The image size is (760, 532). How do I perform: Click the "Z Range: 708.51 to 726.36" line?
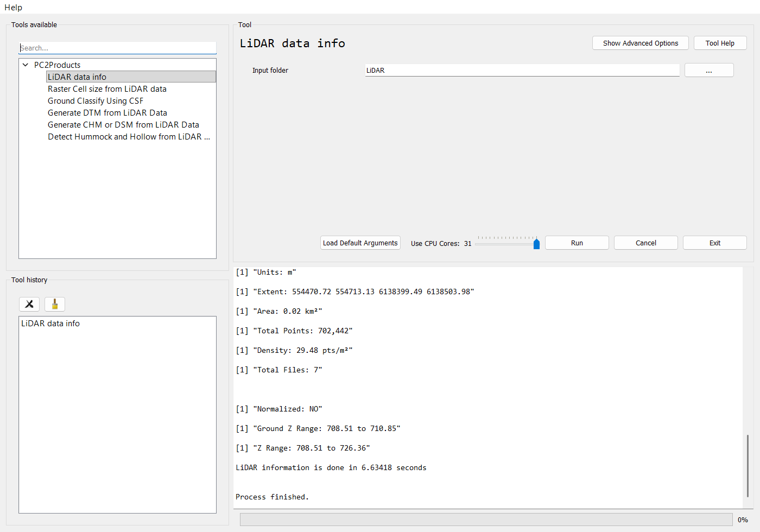coord(303,448)
